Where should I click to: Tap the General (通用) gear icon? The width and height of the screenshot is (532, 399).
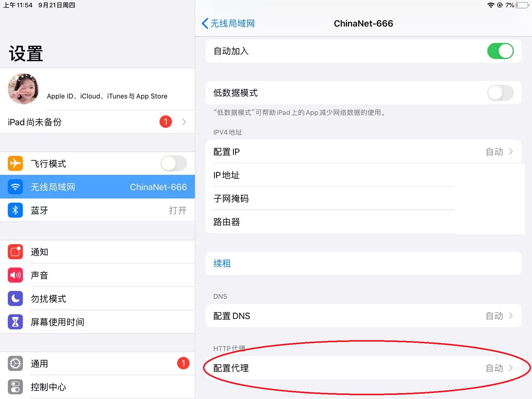pyautogui.click(x=15, y=363)
